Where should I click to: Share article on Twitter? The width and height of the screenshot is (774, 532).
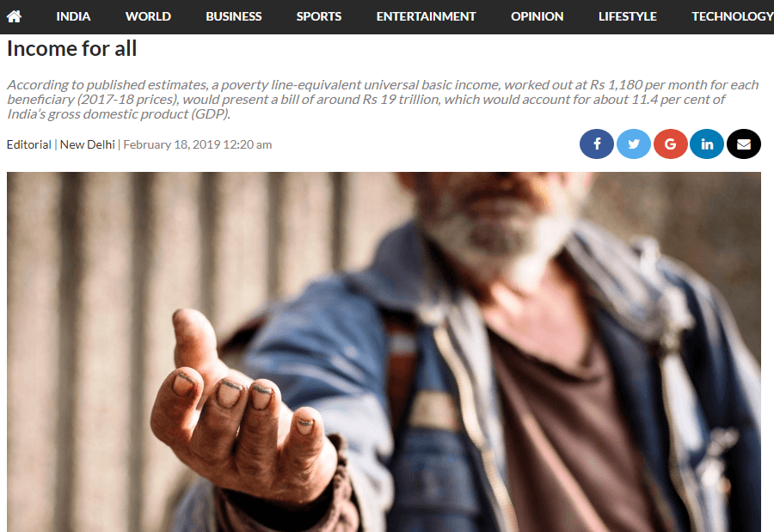pyautogui.click(x=633, y=144)
